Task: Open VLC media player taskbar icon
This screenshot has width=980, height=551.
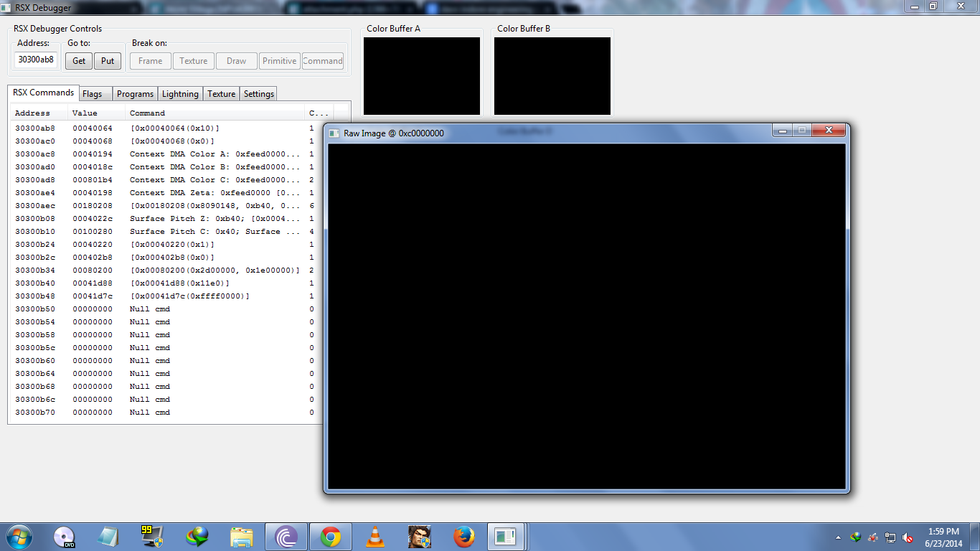Action: (x=375, y=537)
